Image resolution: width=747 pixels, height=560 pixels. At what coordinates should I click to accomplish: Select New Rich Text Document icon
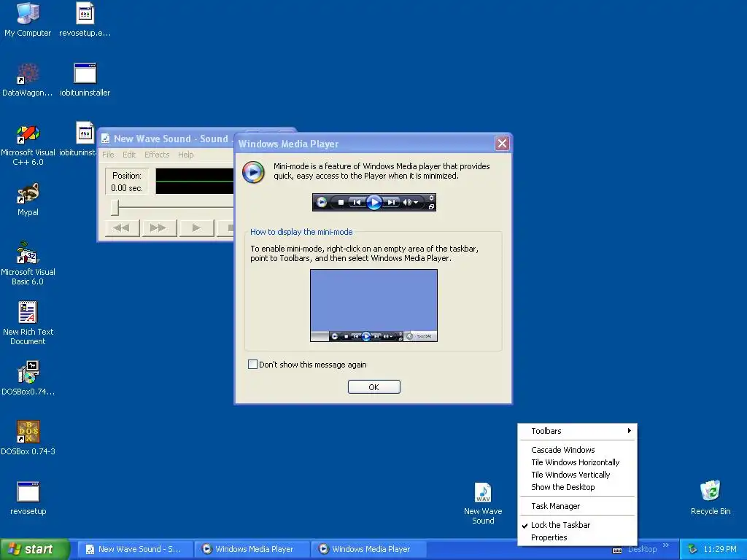point(28,312)
